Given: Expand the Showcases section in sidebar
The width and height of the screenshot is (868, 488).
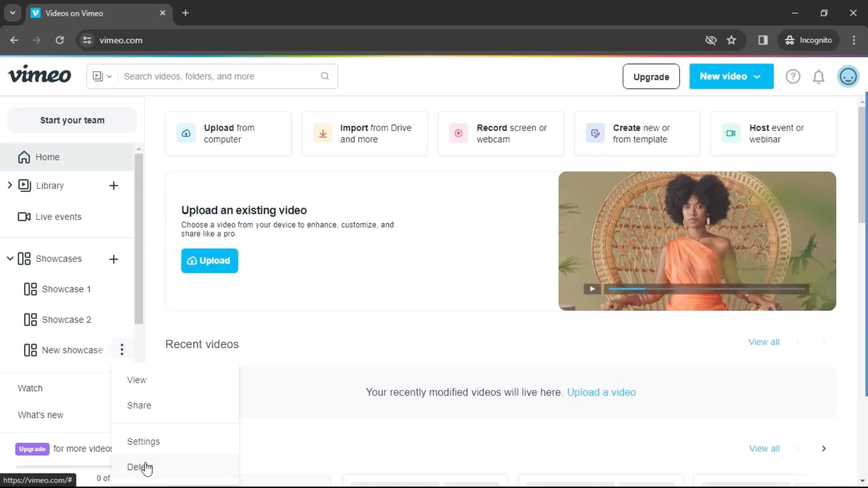Looking at the screenshot, I should pos(9,258).
